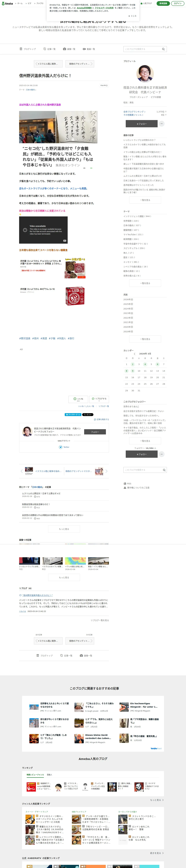Open the theme インテリジェンス講座 ( 944 )
The height and width of the screenshot is (868, 186).
pos(137,216)
